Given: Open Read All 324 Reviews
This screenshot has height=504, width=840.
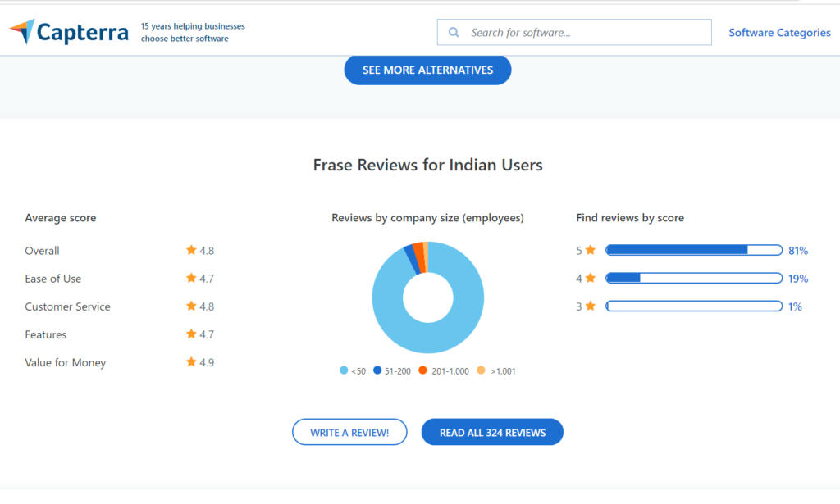Looking at the screenshot, I should point(492,432).
